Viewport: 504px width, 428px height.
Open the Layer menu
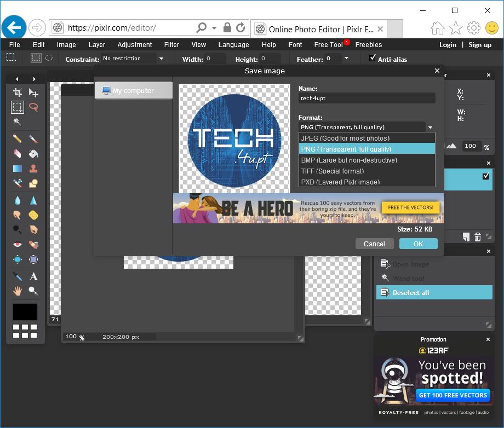[97, 45]
